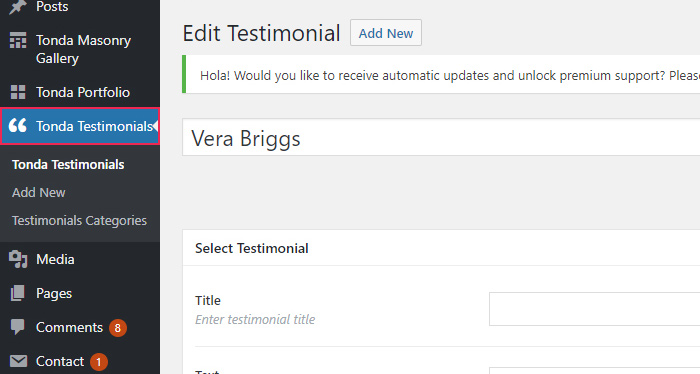700x374 pixels.
Task: Open the Comments badge showing 8
Action: click(x=118, y=328)
